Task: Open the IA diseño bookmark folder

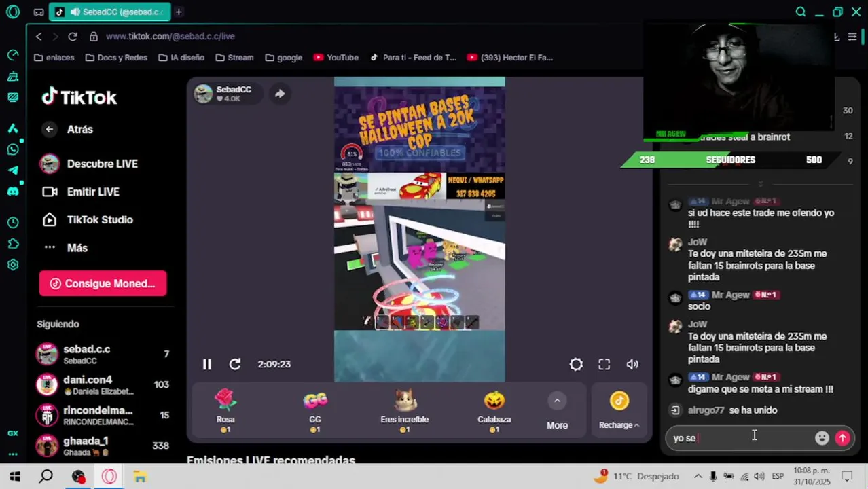Action: click(181, 58)
